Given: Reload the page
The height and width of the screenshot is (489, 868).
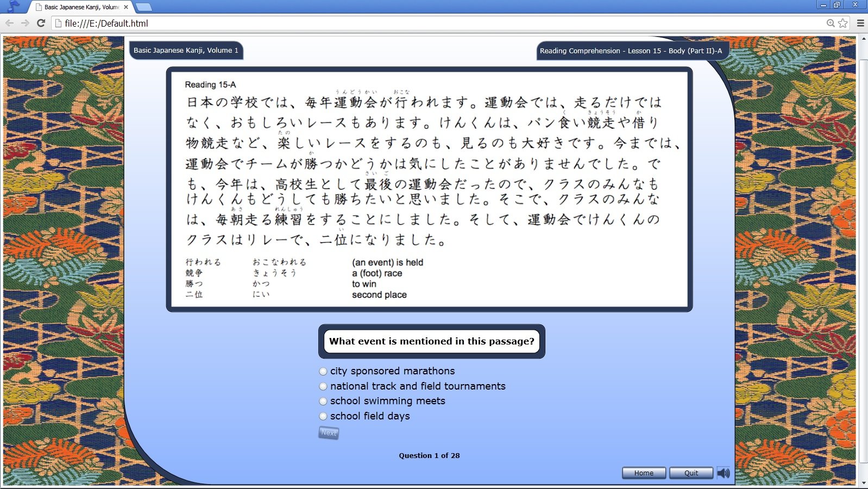Looking at the screenshot, I should (41, 23).
